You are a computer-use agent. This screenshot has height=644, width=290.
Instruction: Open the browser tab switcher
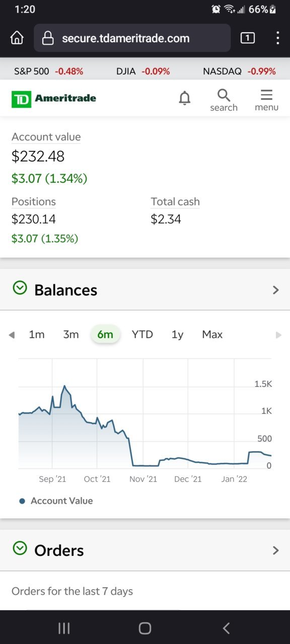coord(248,38)
